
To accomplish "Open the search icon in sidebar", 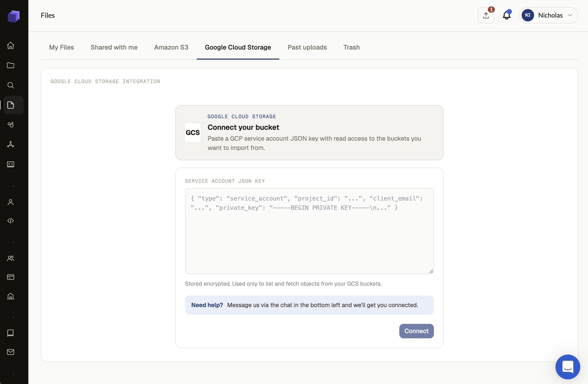I will 11,85.
